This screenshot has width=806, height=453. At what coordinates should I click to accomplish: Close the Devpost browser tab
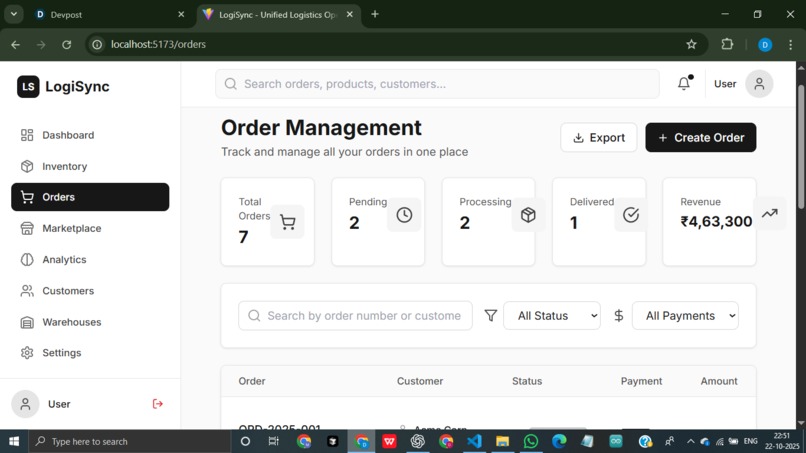tap(181, 14)
